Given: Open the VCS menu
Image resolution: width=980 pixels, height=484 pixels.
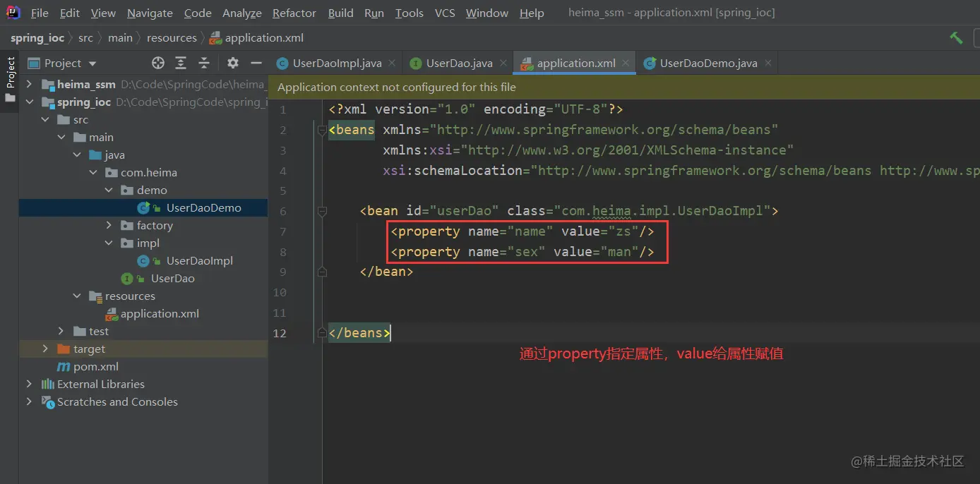Looking at the screenshot, I should pyautogui.click(x=445, y=13).
